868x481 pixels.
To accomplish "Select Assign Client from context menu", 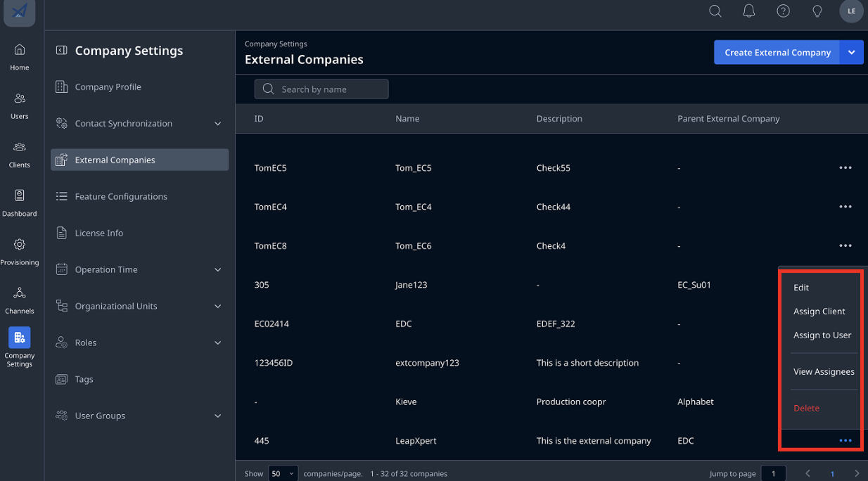I will (819, 312).
